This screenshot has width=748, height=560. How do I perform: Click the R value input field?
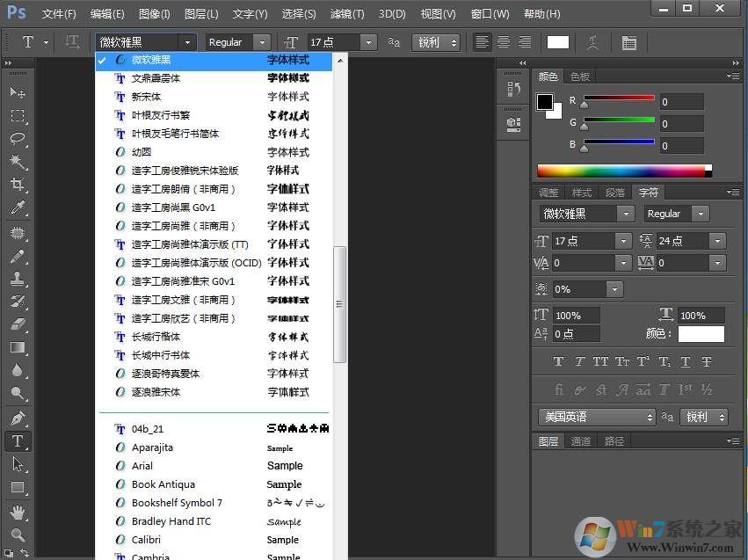[x=681, y=102]
